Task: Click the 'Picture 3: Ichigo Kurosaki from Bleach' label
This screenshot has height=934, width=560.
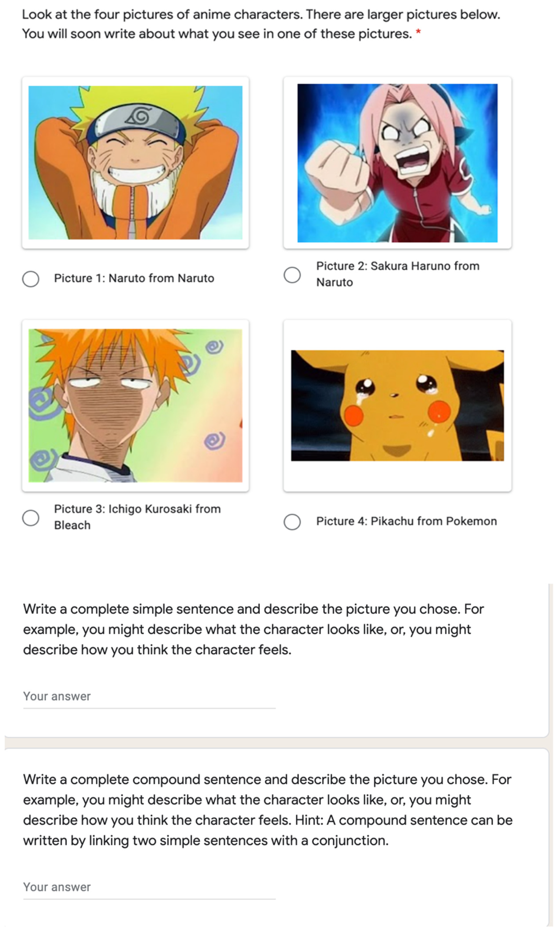Action: pyautogui.click(x=137, y=517)
